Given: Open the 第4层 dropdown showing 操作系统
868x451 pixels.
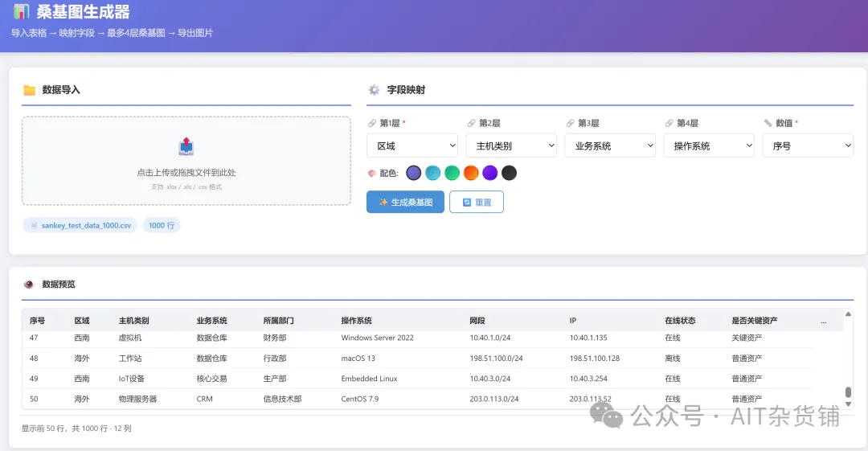Looking at the screenshot, I should (x=709, y=146).
